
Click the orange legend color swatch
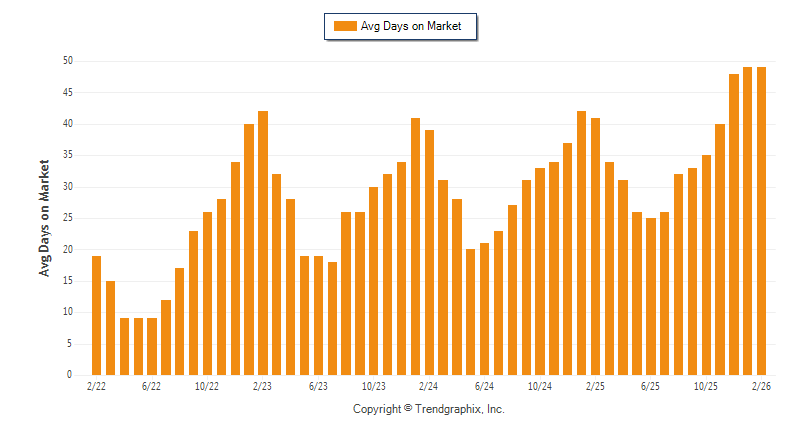click(344, 26)
